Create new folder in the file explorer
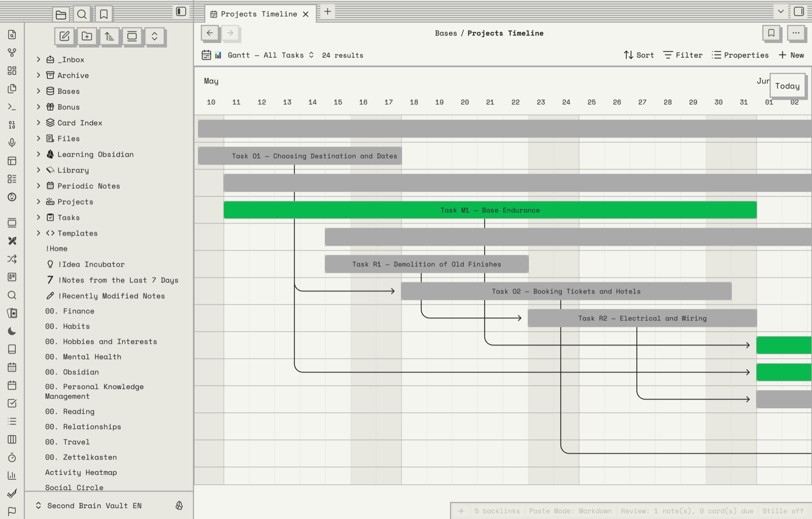 click(x=87, y=36)
